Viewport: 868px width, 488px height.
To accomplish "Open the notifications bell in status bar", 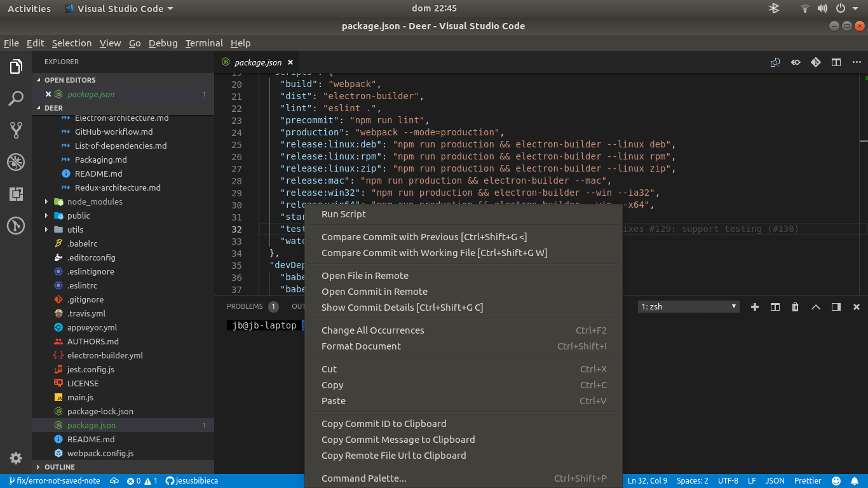I will [x=855, y=481].
